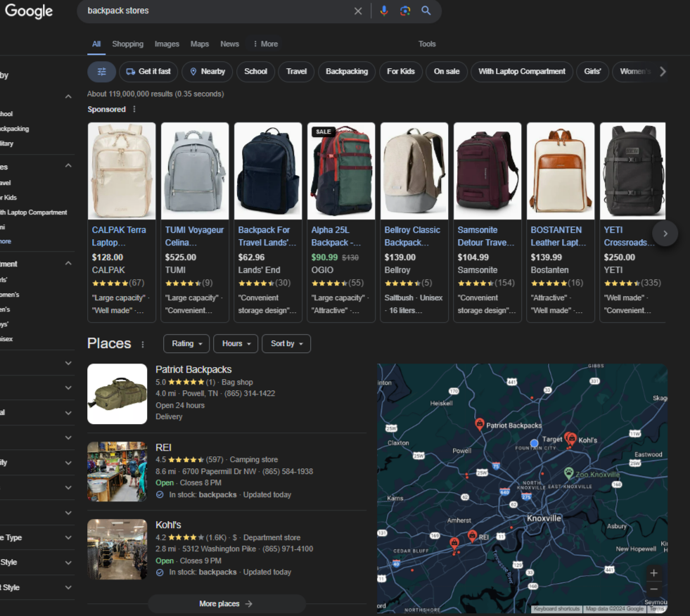The height and width of the screenshot is (616, 690).
Task: Zoom out on the map
Action: click(654, 589)
